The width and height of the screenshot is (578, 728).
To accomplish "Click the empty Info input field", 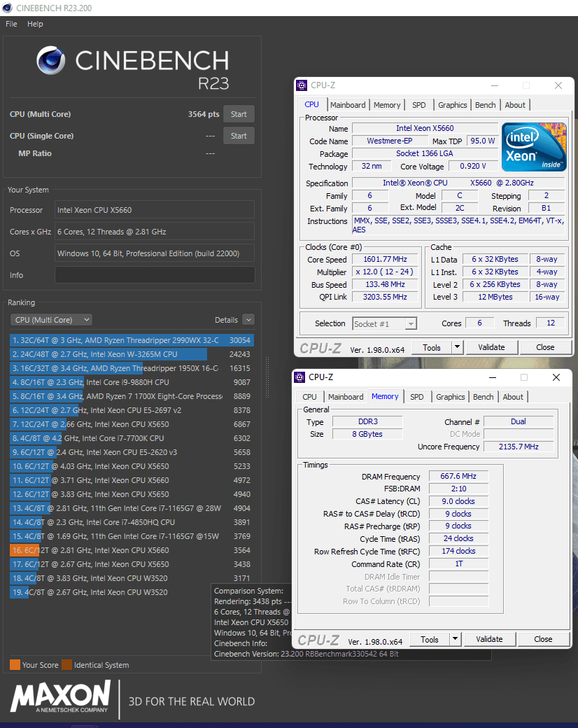I will pyautogui.click(x=155, y=275).
